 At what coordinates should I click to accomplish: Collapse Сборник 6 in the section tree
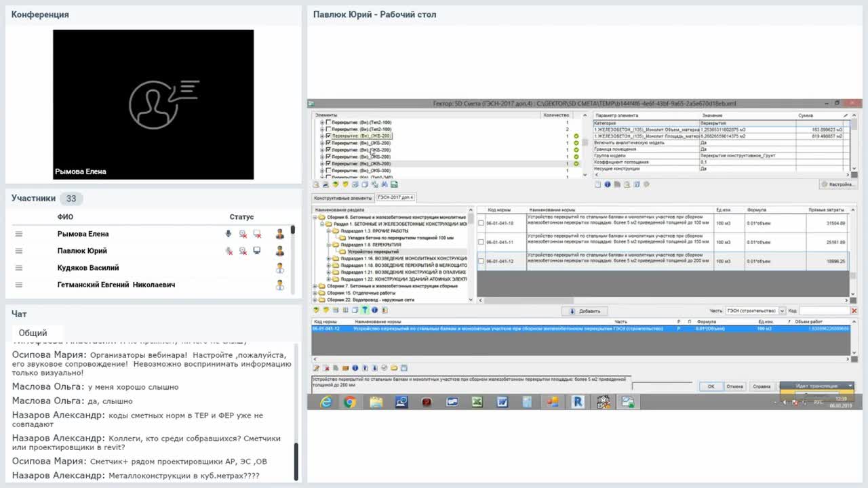[x=315, y=217]
